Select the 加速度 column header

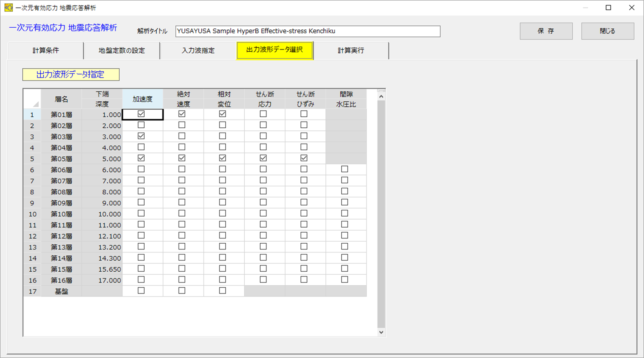pos(143,99)
